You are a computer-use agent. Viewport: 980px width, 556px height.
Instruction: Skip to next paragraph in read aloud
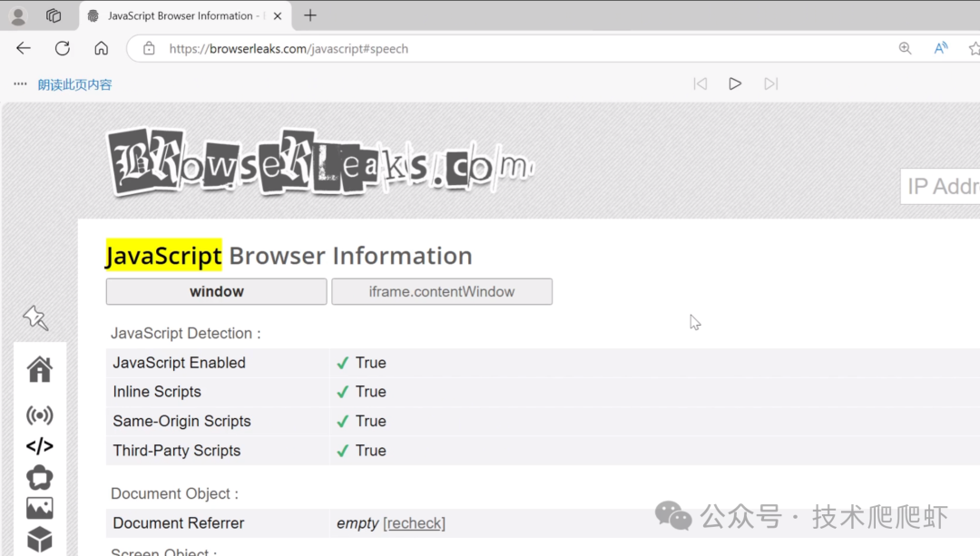770,83
